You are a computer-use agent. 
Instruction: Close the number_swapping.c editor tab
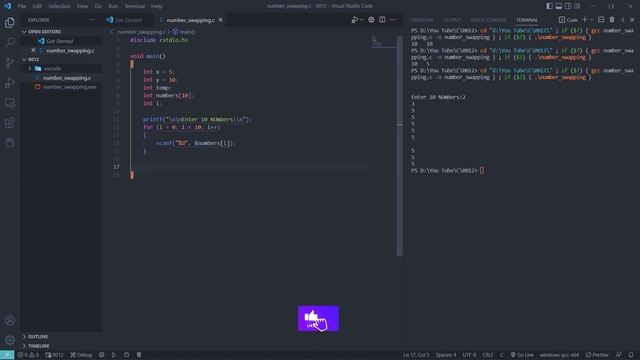click(220, 20)
